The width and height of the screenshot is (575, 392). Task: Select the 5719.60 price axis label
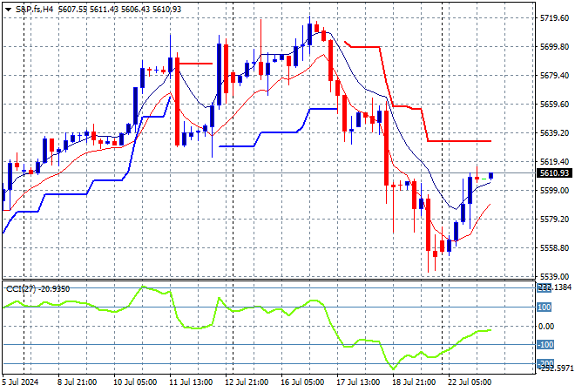click(554, 18)
